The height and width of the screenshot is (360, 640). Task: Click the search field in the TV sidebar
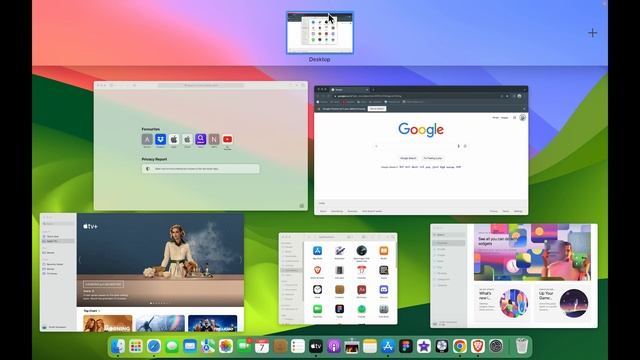[x=58, y=224]
